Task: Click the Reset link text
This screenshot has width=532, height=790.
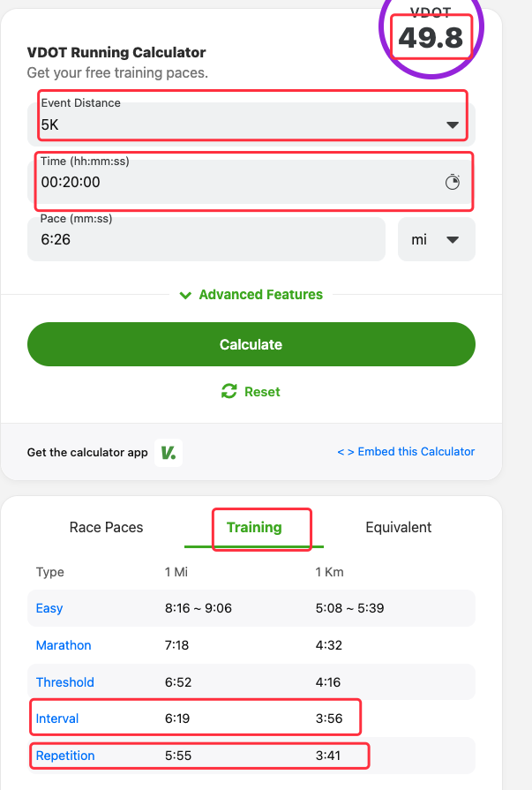Action: pyautogui.click(x=262, y=391)
